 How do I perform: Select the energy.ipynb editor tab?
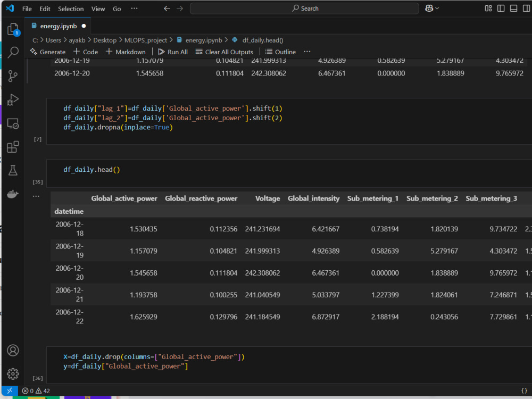click(58, 26)
